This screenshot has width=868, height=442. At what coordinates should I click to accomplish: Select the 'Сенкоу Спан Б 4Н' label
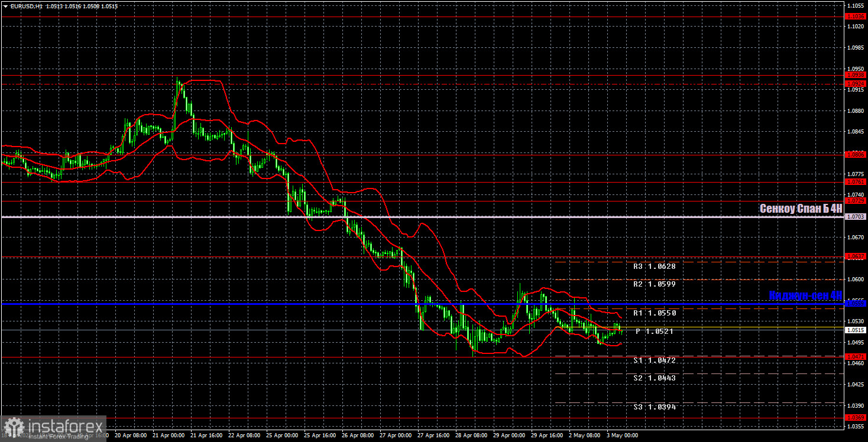(x=801, y=209)
